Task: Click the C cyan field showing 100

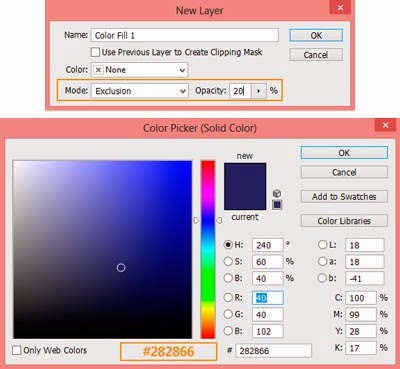Action: coord(361,298)
